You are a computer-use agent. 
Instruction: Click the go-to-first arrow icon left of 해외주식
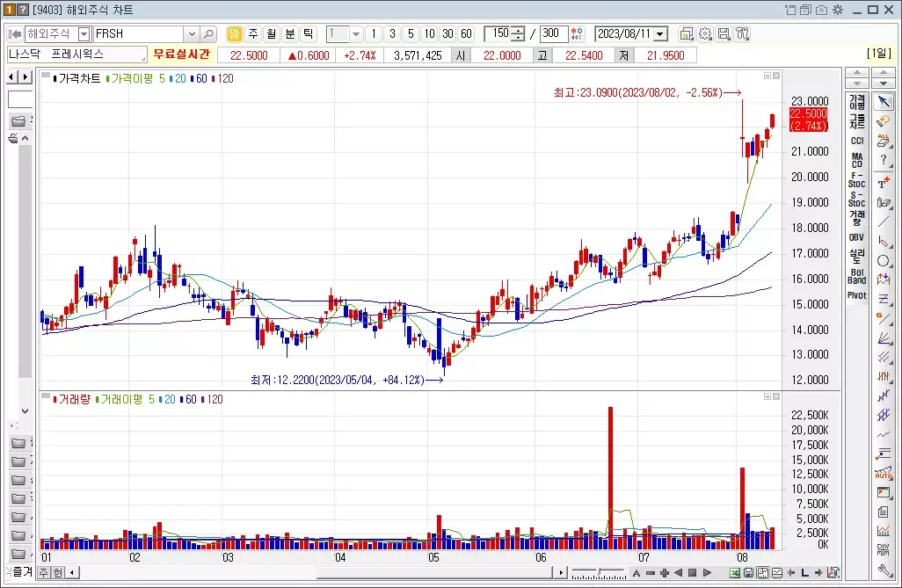(x=15, y=34)
